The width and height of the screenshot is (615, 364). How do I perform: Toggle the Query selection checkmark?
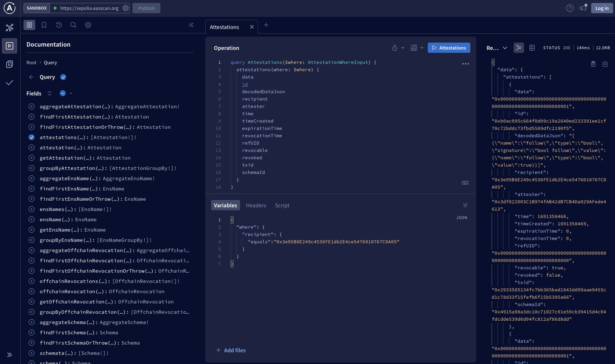[x=63, y=77]
